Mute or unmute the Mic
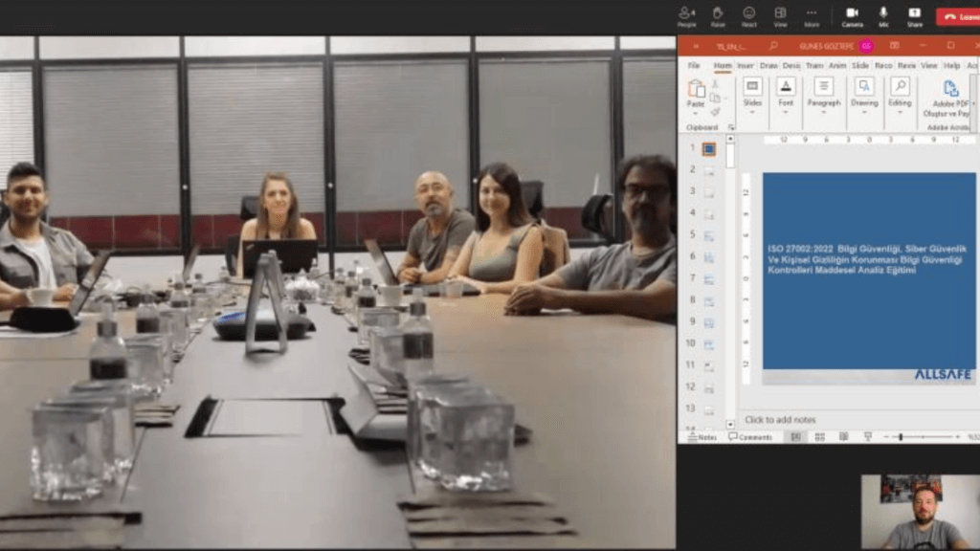 coord(883,15)
